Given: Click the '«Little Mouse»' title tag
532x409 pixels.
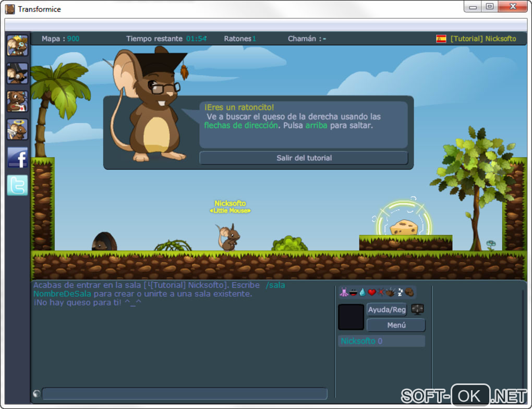Looking at the screenshot, I should click(x=230, y=211).
